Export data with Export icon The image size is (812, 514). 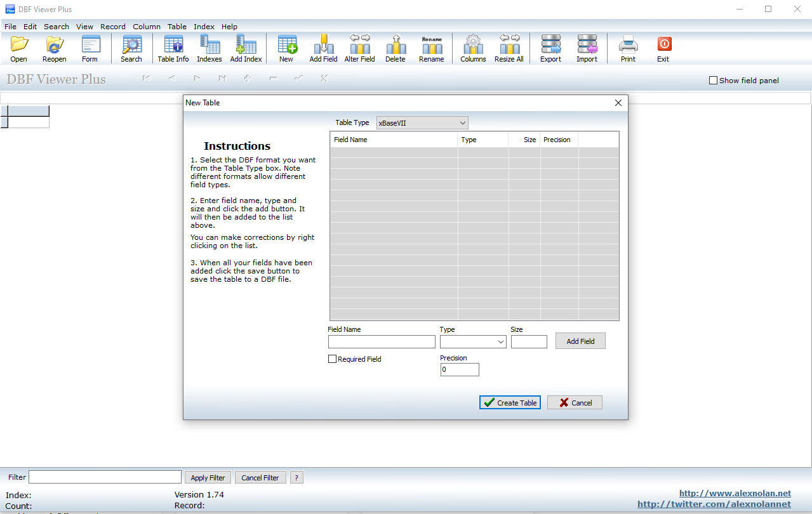(551, 48)
